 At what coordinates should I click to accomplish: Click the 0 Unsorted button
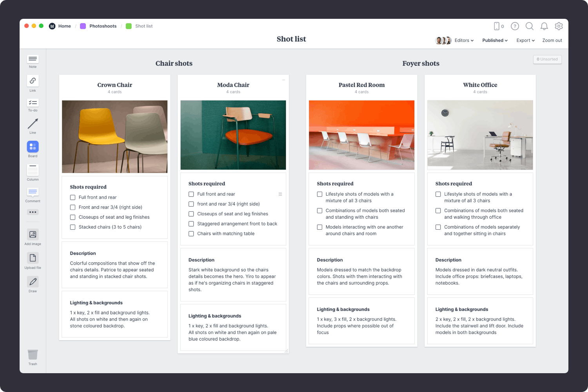(547, 59)
